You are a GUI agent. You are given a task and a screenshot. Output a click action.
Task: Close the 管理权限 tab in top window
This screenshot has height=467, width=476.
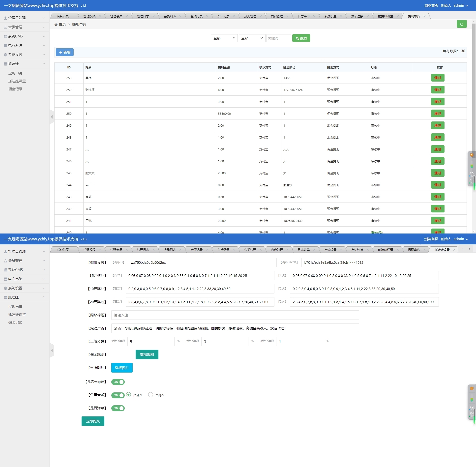[100, 16]
